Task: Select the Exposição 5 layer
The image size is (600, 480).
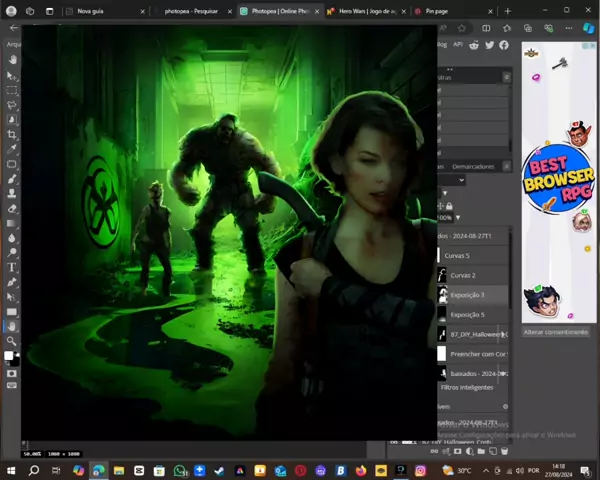Action: pos(473,315)
